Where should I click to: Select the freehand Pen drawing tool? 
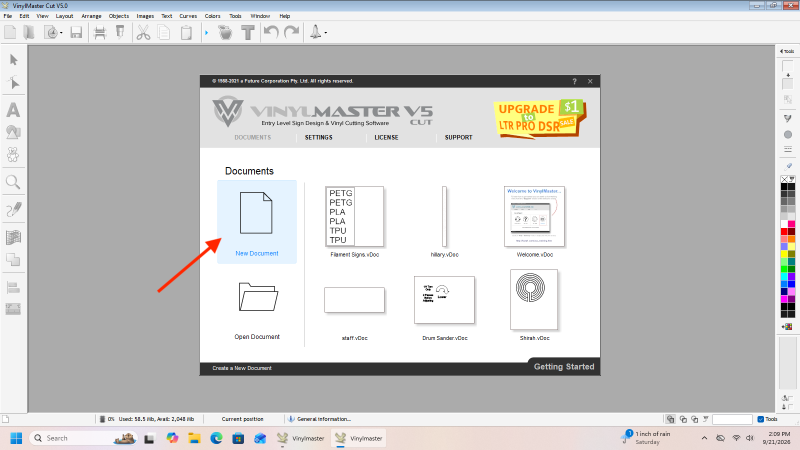point(14,209)
